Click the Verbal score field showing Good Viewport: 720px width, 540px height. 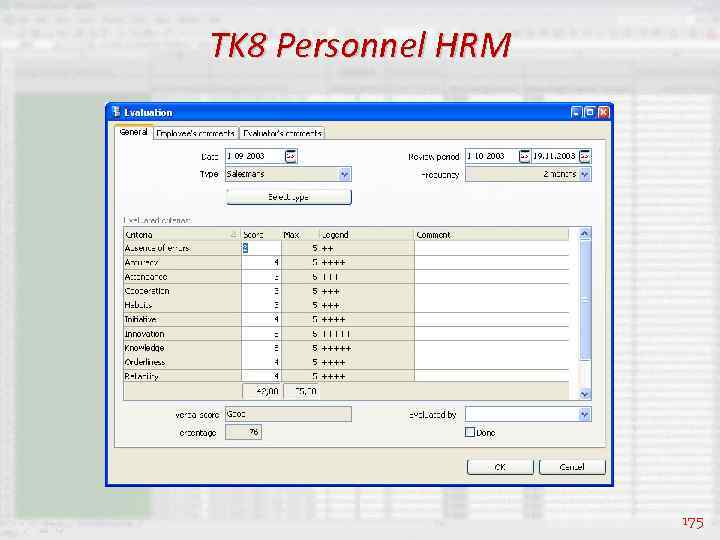[x=288, y=414]
